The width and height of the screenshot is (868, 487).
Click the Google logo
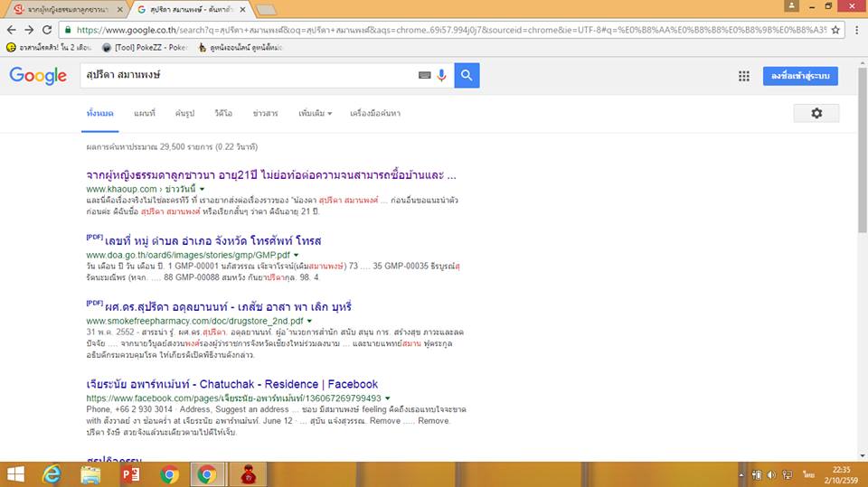(x=38, y=75)
